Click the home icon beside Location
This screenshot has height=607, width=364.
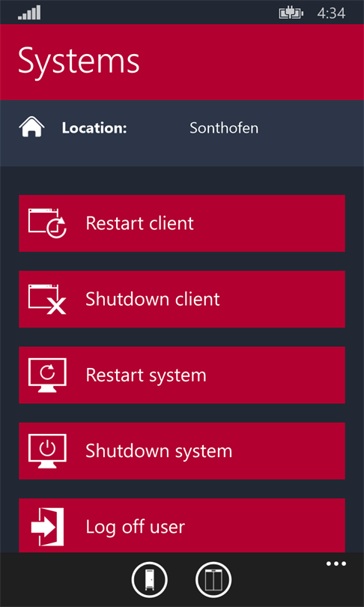31,127
